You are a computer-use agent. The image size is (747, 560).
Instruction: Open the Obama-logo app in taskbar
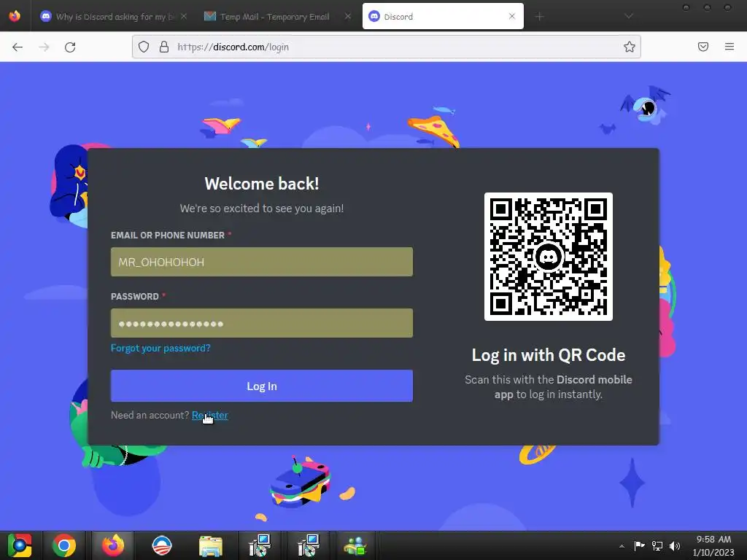tap(161, 545)
